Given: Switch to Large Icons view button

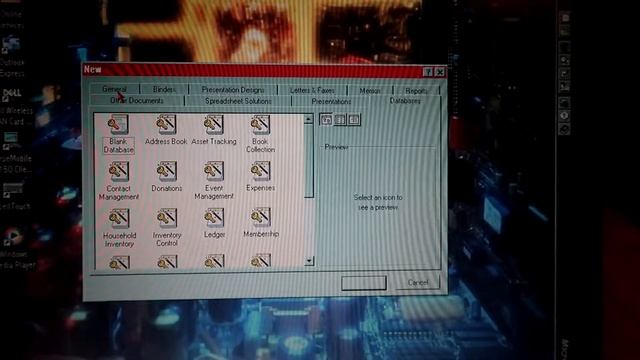Looking at the screenshot, I should [x=326, y=120].
